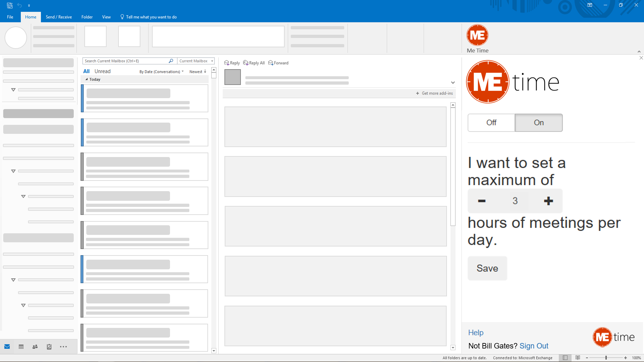Open By Date (Conversations) sort dropdown
Image resolution: width=644 pixels, height=362 pixels.
pyautogui.click(x=161, y=71)
